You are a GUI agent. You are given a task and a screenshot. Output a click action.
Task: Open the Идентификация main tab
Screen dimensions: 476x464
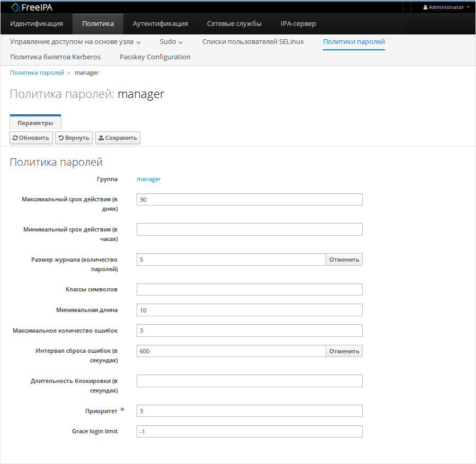[x=37, y=24]
